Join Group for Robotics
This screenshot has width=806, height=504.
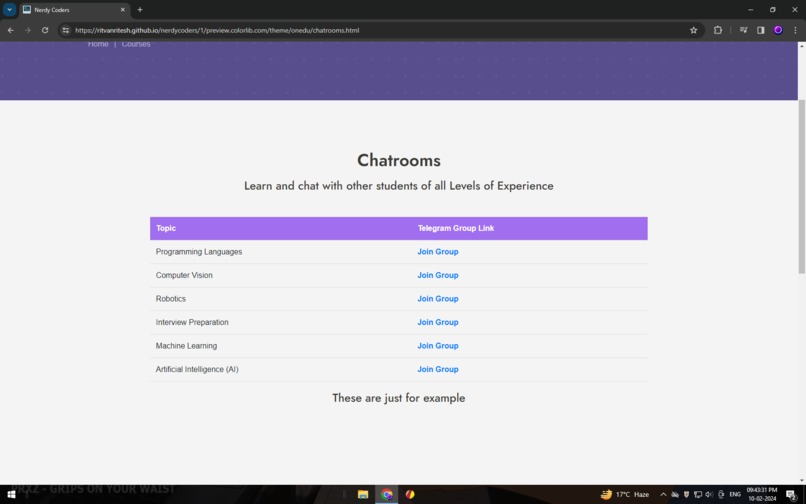pos(437,299)
